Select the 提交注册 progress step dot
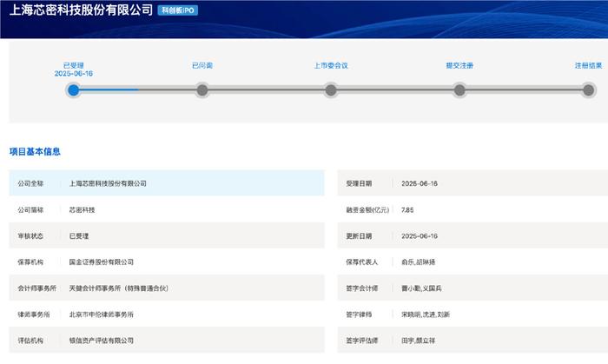 click(459, 90)
